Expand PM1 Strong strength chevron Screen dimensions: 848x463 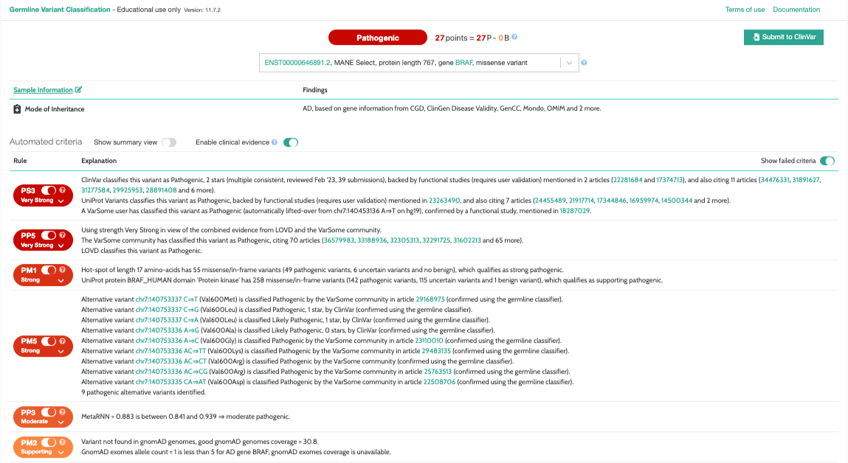pyautogui.click(x=61, y=280)
